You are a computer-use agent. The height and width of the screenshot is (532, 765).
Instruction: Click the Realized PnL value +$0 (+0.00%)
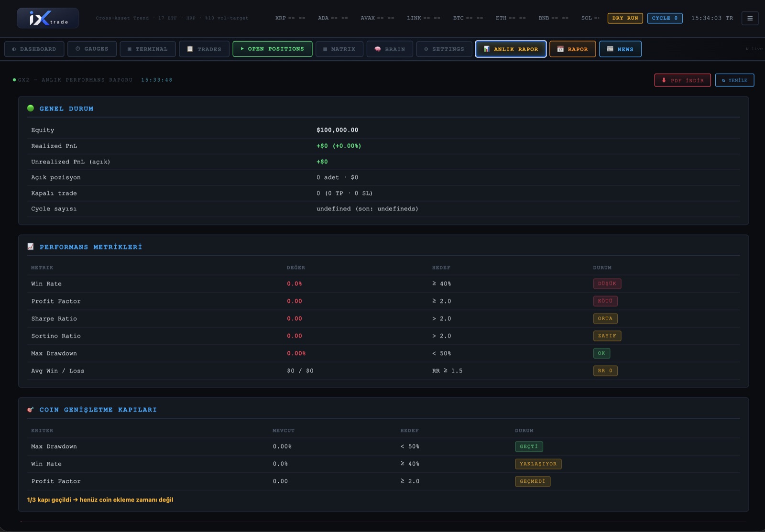[339, 146]
